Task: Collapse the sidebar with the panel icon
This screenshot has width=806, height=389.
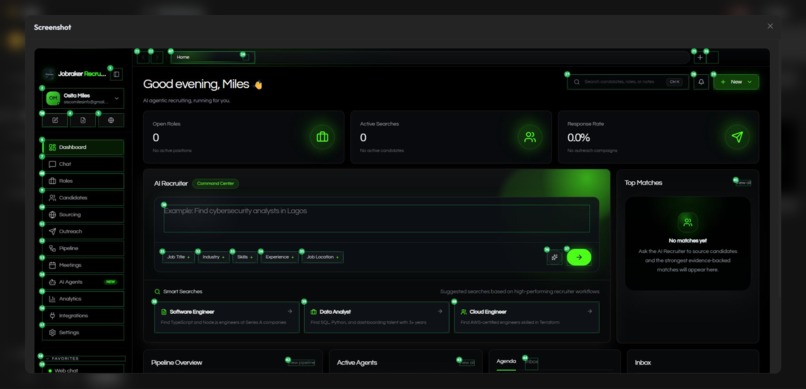Action: [x=116, y=75]
